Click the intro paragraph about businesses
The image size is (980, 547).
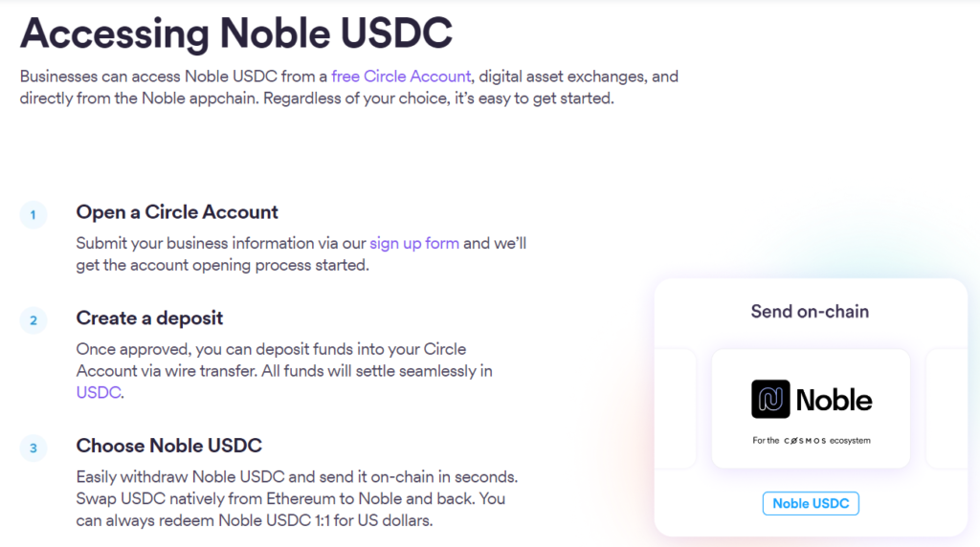[348, 87]
